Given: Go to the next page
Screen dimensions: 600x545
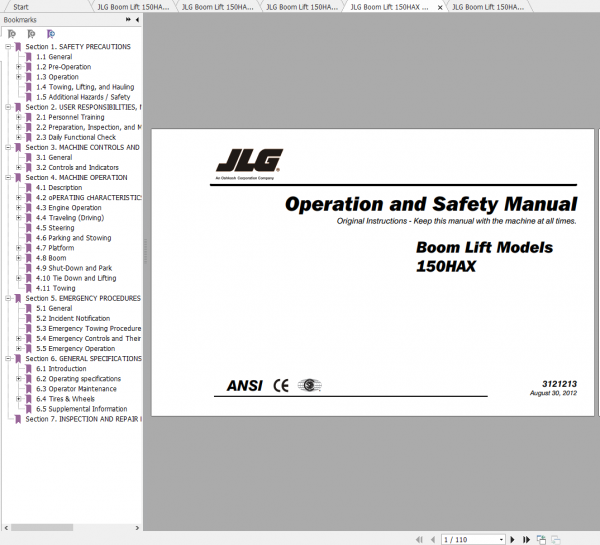Looking at the screenshot, I should [x=513, y=540].
